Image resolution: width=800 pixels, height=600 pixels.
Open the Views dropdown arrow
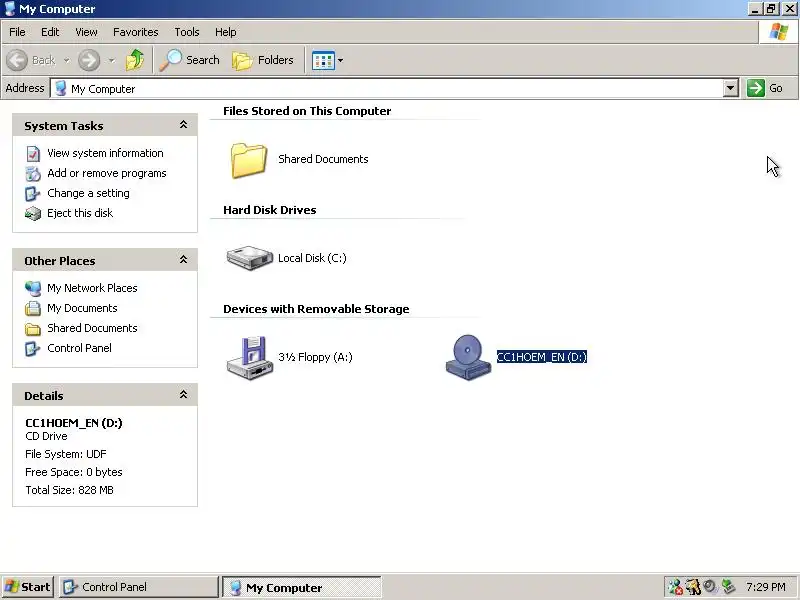coord(340,61)
